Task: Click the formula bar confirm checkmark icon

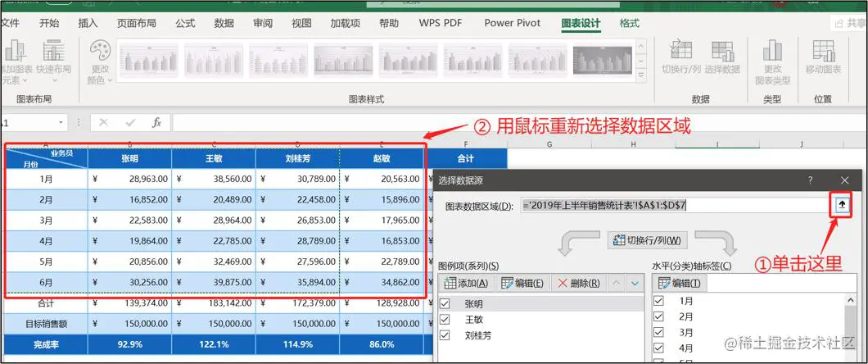Action: click(131, 122)
